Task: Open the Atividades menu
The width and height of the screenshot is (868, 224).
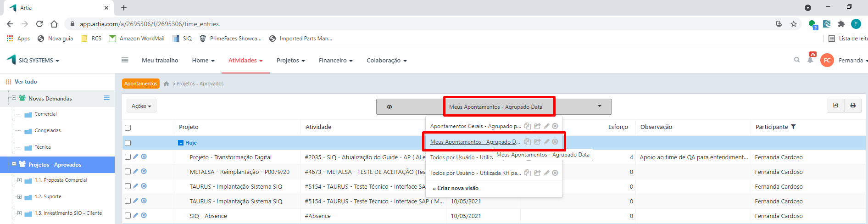Action: click(245, 60)
